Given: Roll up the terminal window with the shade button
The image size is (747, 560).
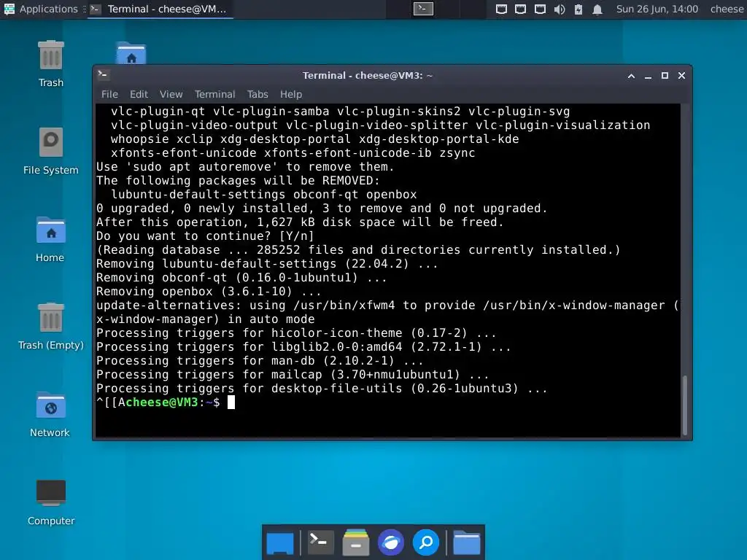Looking at the screenshot, I should [631, 76].
